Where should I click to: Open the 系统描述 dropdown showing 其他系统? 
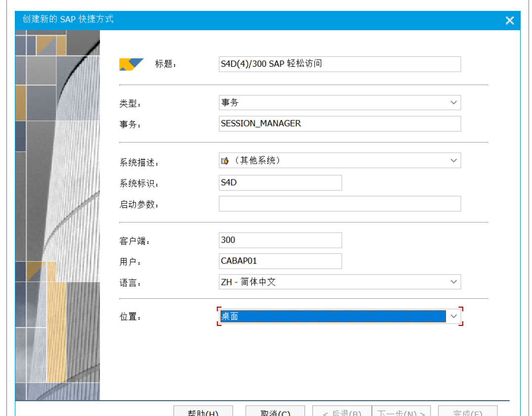coord(340,160)
